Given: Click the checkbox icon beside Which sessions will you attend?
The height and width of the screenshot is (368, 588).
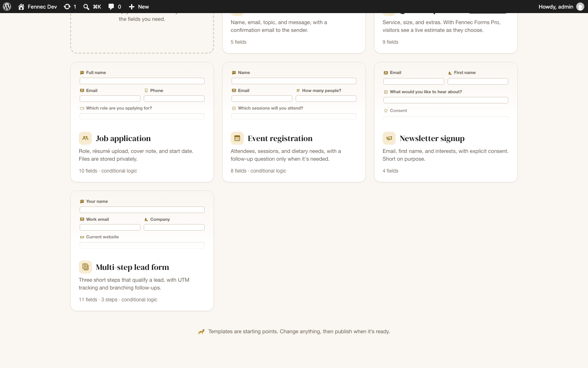Looking at the screenshot, I should [234, 108].
